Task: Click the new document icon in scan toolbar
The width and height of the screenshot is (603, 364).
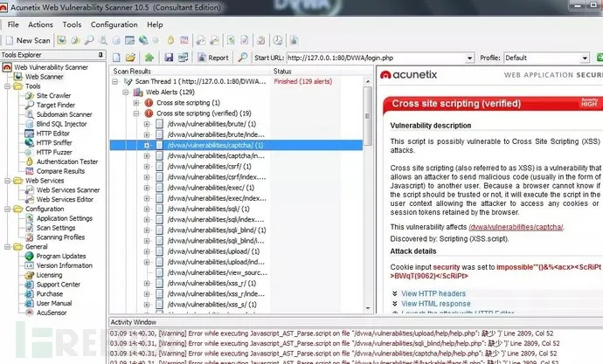Action: [x=116, y=58]
